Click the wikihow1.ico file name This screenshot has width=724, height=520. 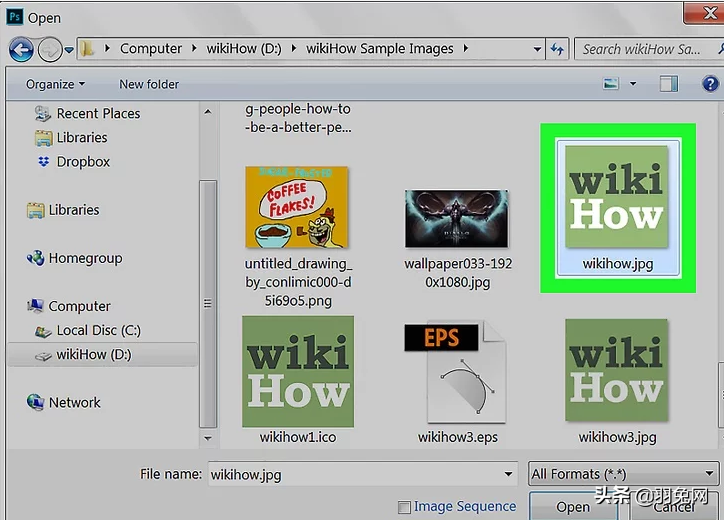click(298, 437)
